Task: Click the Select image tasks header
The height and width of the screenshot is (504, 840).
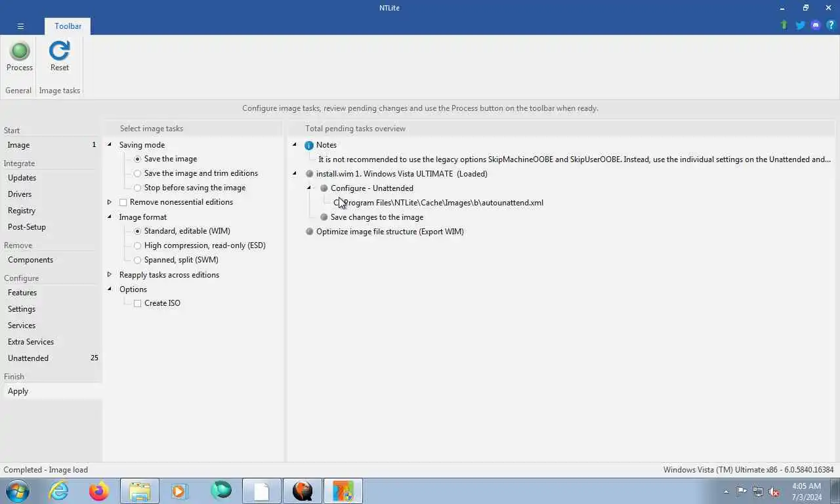Action: click(152, 129)
